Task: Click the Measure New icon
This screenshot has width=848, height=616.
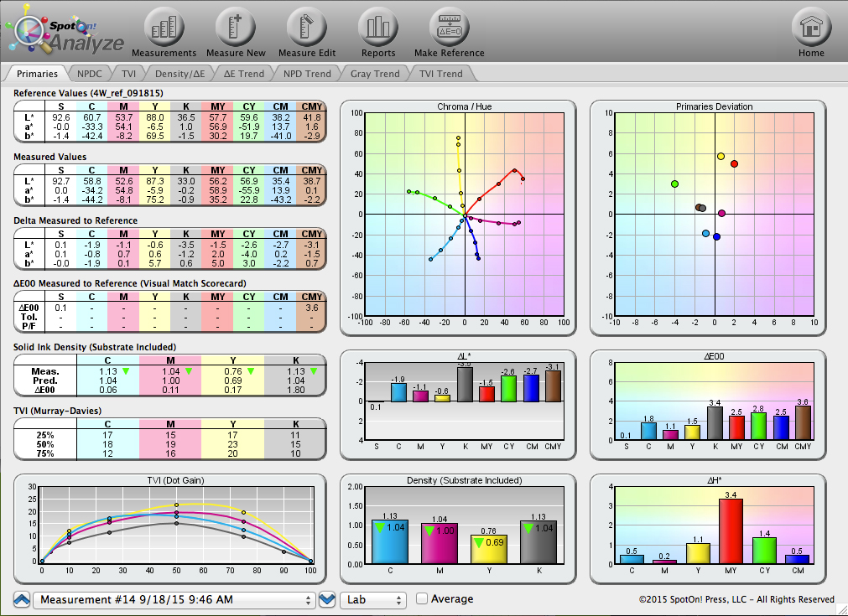Action: coord(236,29)
